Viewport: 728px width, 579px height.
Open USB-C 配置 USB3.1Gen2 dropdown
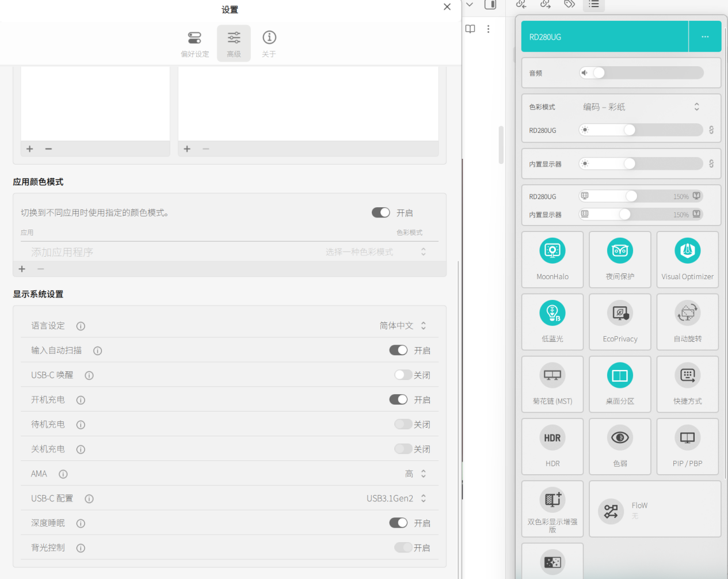coord(397,498)
